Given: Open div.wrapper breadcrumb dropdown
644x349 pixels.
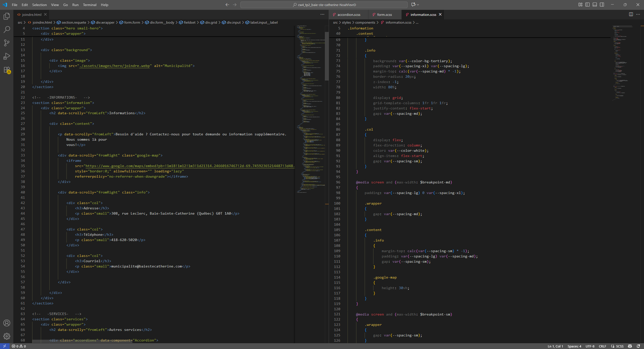Looking at the screenshot, I should 105,22.
